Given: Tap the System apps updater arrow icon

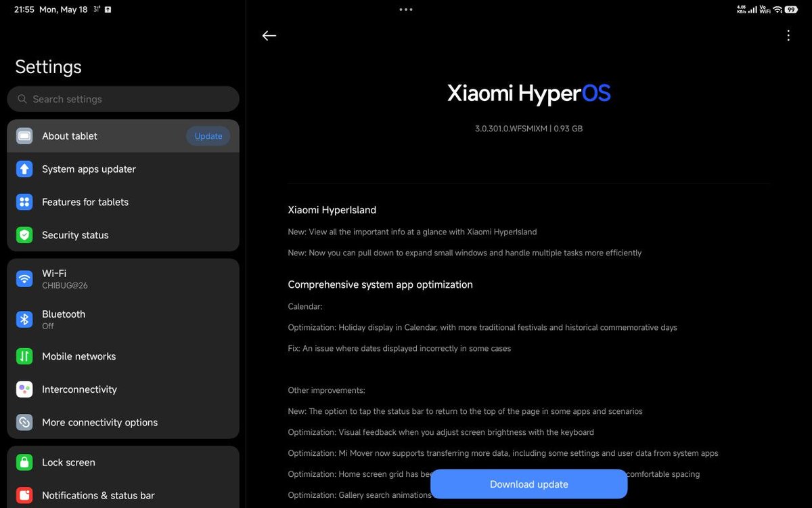Looking at the screenshot, I should (24, 169).
